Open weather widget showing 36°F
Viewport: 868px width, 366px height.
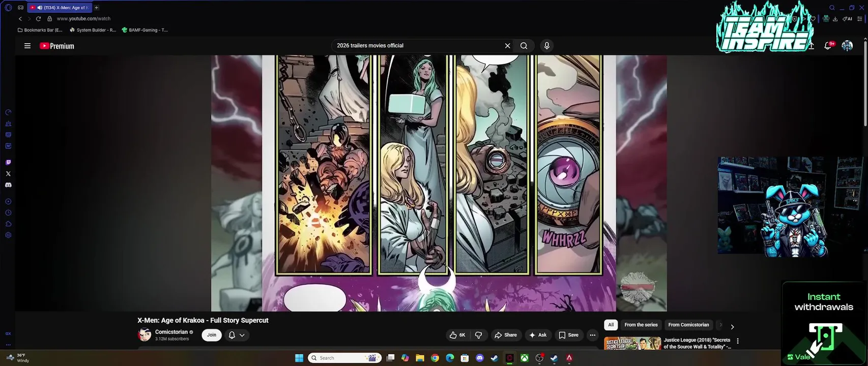[x=18, y=358]
